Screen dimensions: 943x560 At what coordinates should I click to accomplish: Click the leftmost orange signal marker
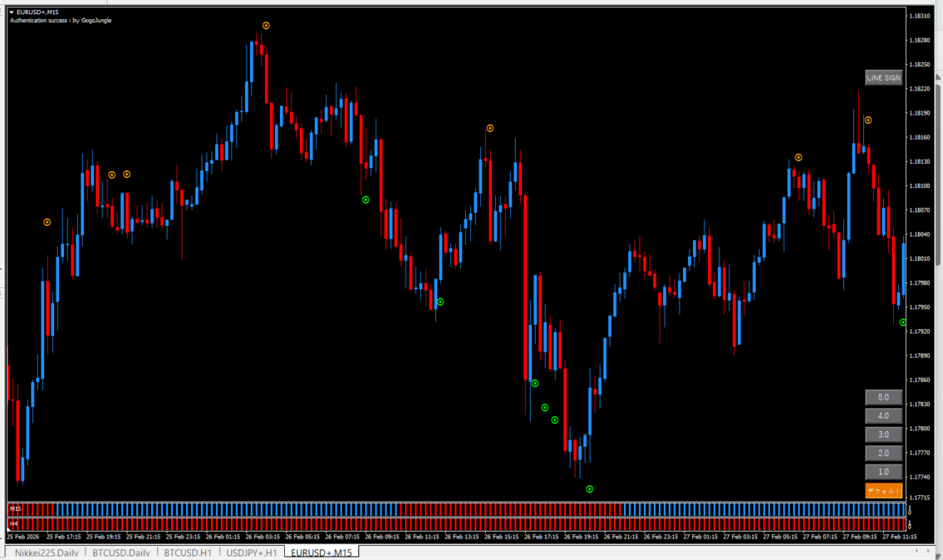pyautogui.click(x=47, y=222)
